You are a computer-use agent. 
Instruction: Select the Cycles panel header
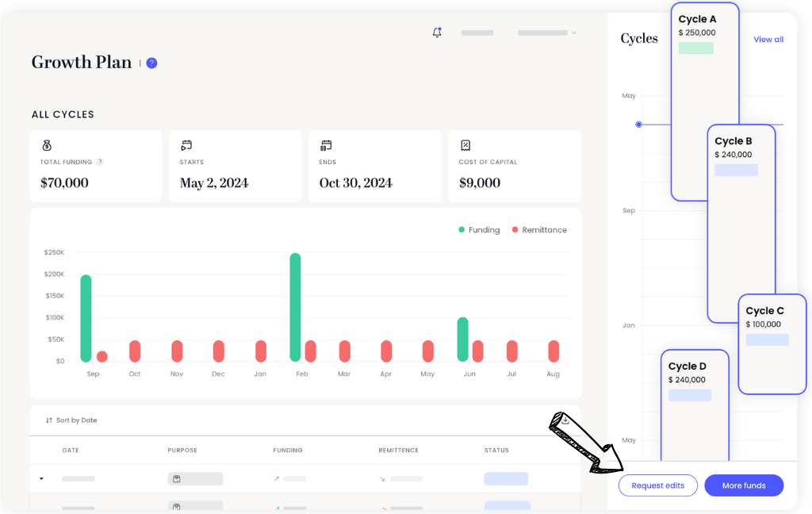639,37
